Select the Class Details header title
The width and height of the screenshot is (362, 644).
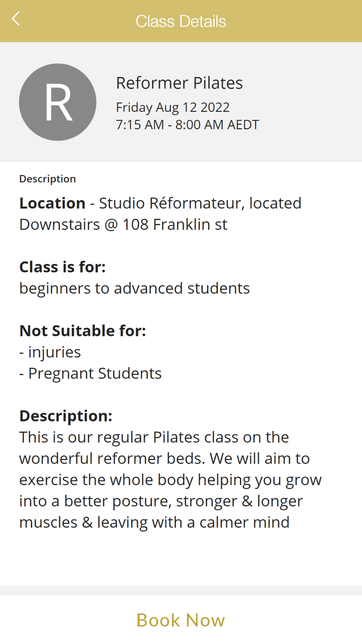(181, 21)
